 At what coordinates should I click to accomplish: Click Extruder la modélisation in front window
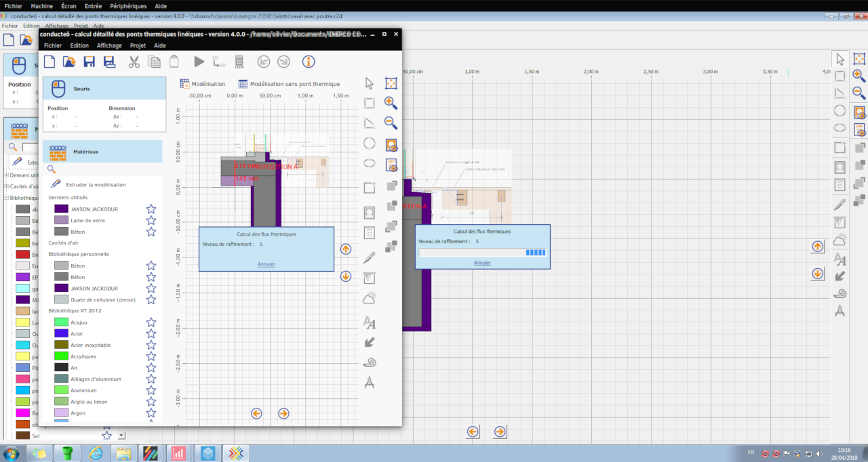click(95, 184)
